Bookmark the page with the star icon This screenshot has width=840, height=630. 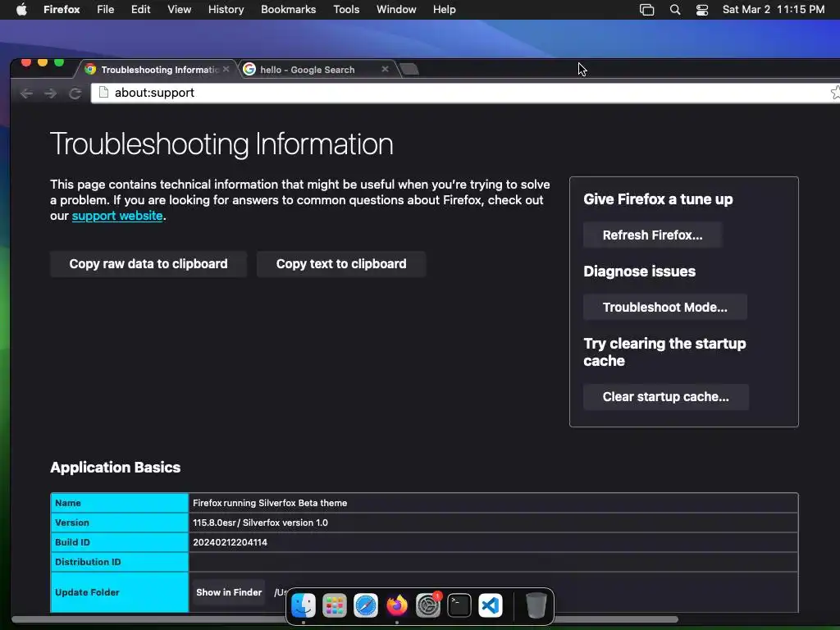(835, 92)
